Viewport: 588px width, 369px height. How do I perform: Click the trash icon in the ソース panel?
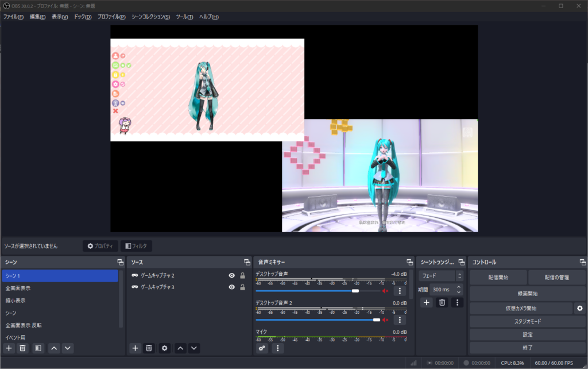(149, 348)
